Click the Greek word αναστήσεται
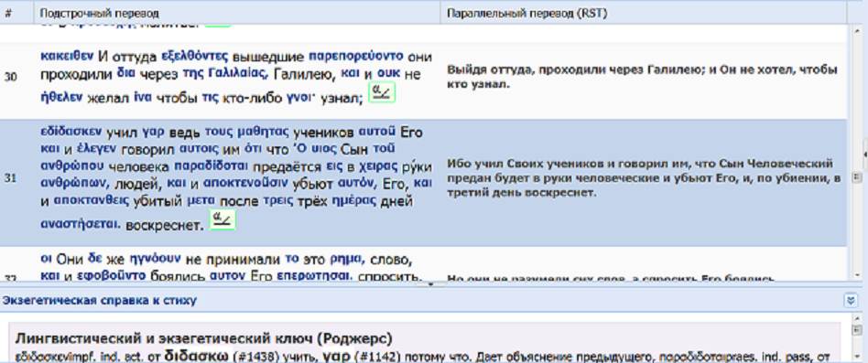The width and height of the screenshot is (868, 363). [x=81, y=225]
